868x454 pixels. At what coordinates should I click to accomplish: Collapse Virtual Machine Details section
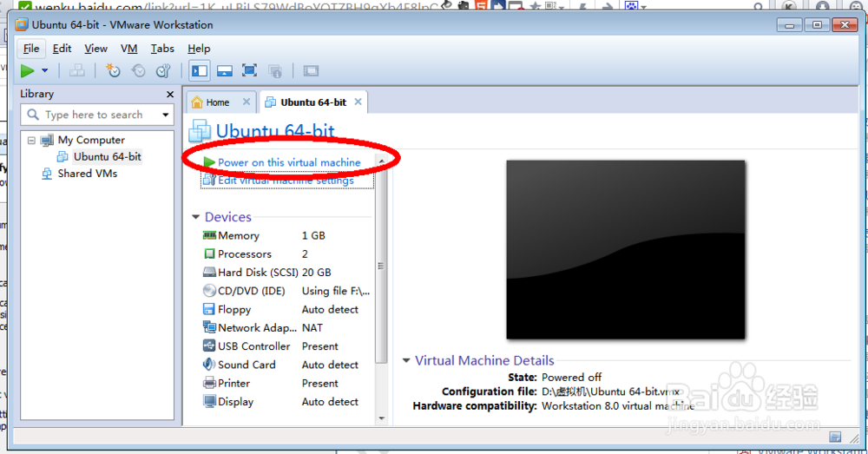pos(405,360)
